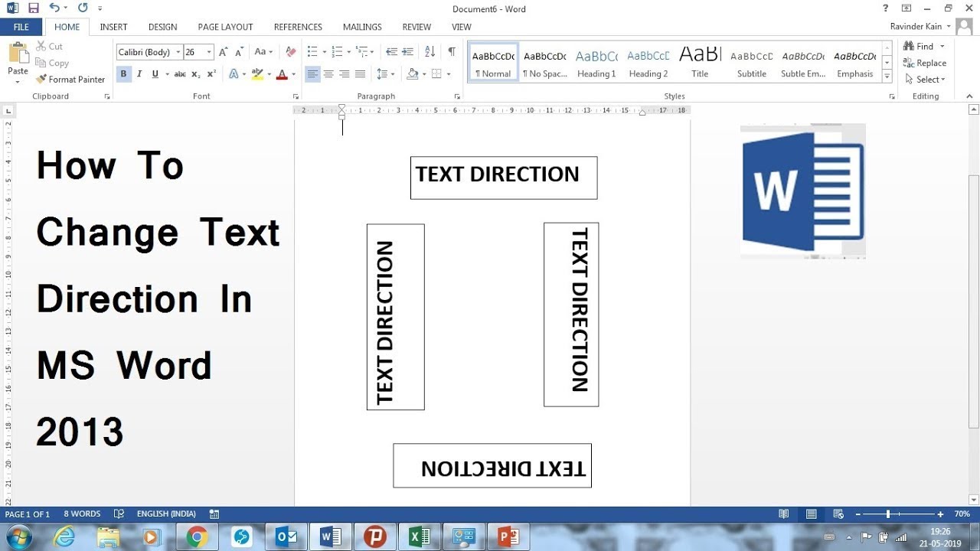
Task: Click ENGLISH (INDIA) language indicator
Action: click(166, 514)
